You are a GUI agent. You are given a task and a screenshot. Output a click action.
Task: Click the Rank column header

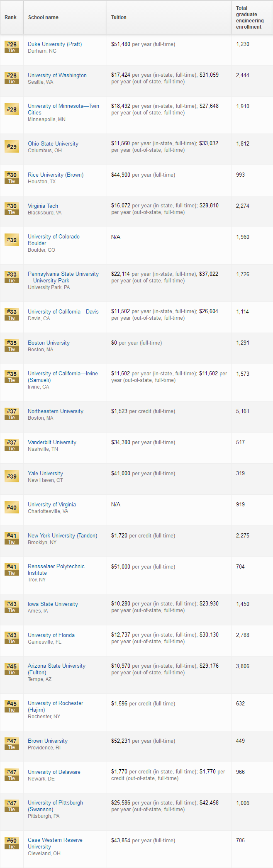coord(11,17)
